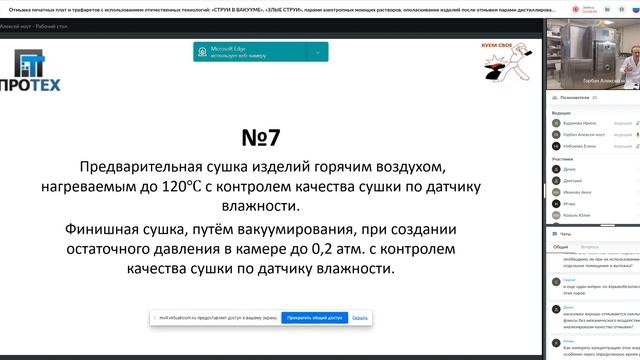Open the settings gear icon in top bar
This screenshot has height=360, width=640.
pyautogui.click(x=622, y=9)
